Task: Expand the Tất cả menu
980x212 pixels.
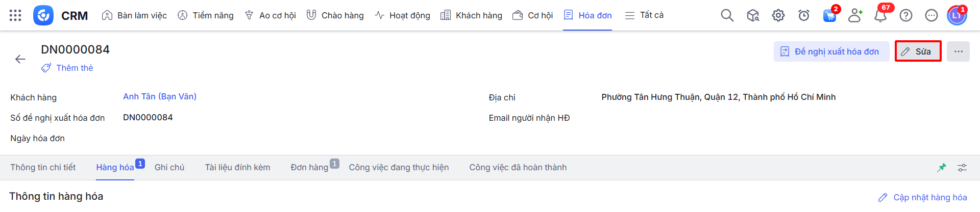Action: click(x=644, y=15)
